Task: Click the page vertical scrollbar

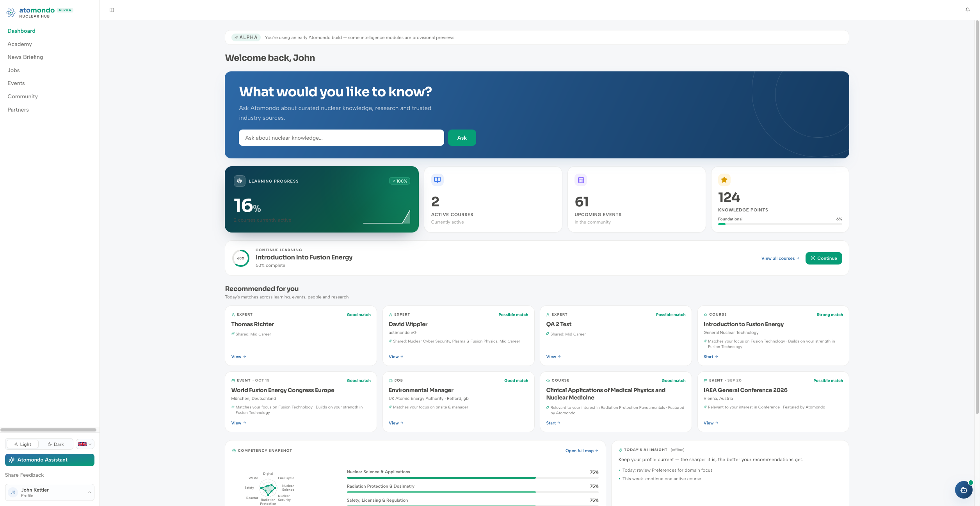Action: 977,217
